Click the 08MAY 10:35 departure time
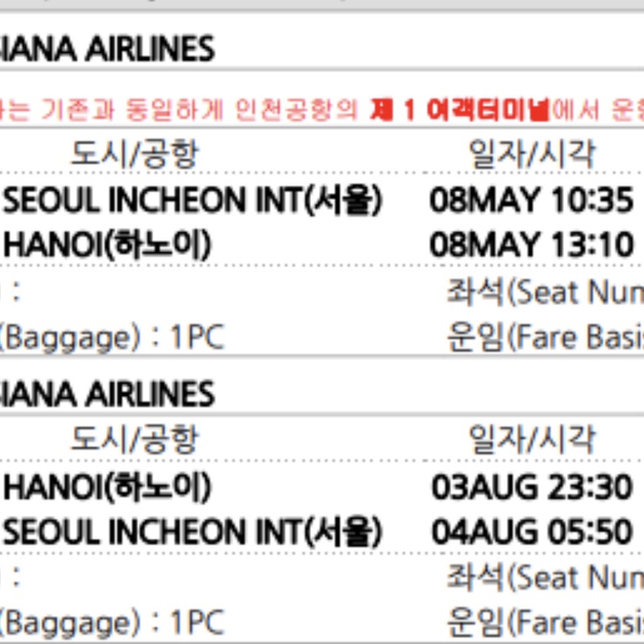 531,200
